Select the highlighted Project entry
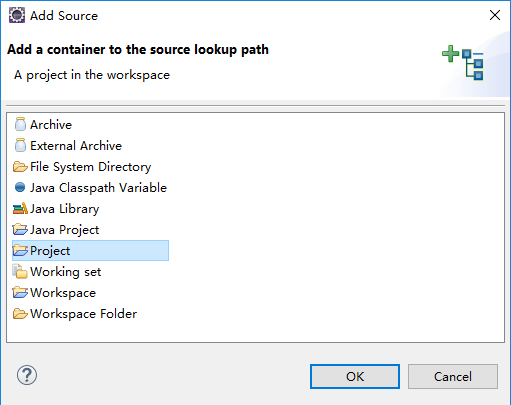511x405 pixels. pyautogui.click(x=90, y=251)
